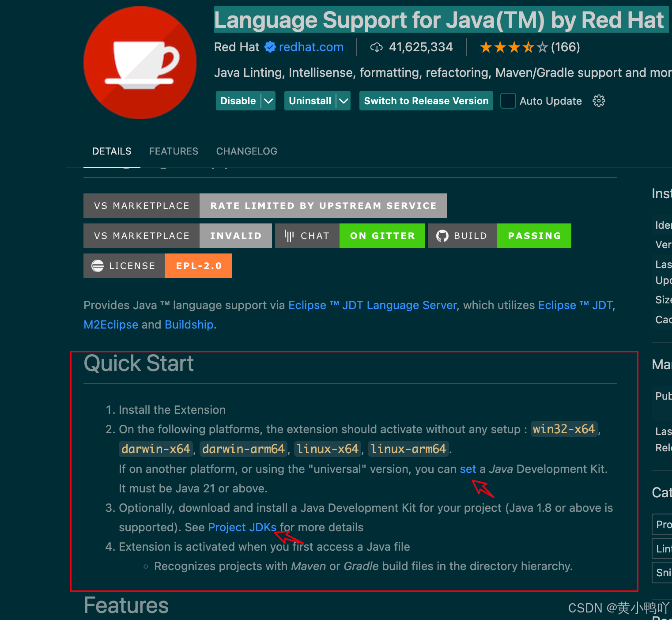This screenshot has width=672, height=620.
Task: Switch to the FEATURES tab
Action: (x=174, y=151)
